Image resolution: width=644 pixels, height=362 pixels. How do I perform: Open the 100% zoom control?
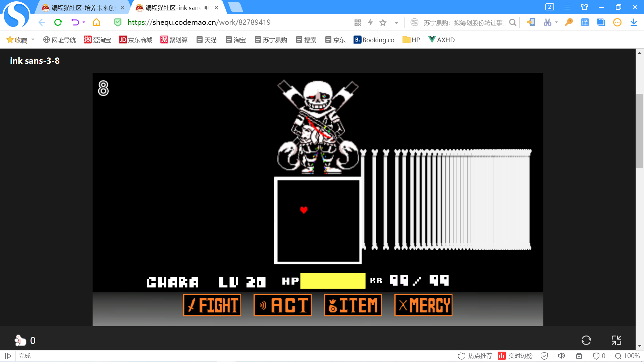coord(627,356)
